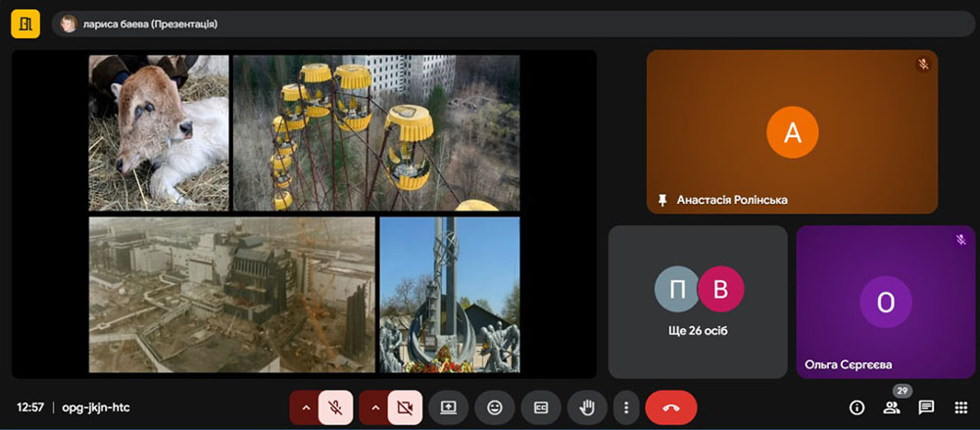Expand audio settings arrow next to microphone
This screenshot has height=430, width=980.
point(305,407)
